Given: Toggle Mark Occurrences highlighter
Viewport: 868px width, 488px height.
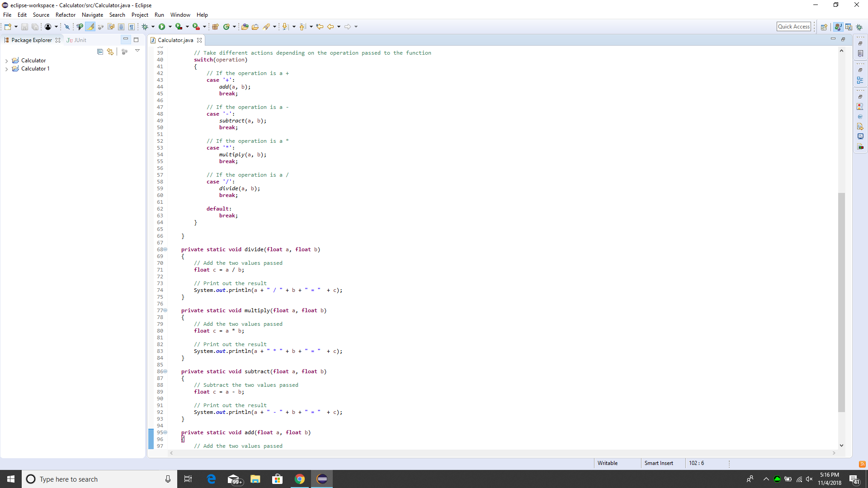Looking at the screenshot, I should click(x=90, y=27).
